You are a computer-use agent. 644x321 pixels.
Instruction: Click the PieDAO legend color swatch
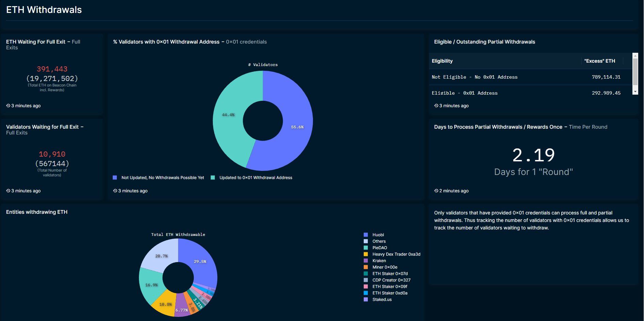coord(366,248)
